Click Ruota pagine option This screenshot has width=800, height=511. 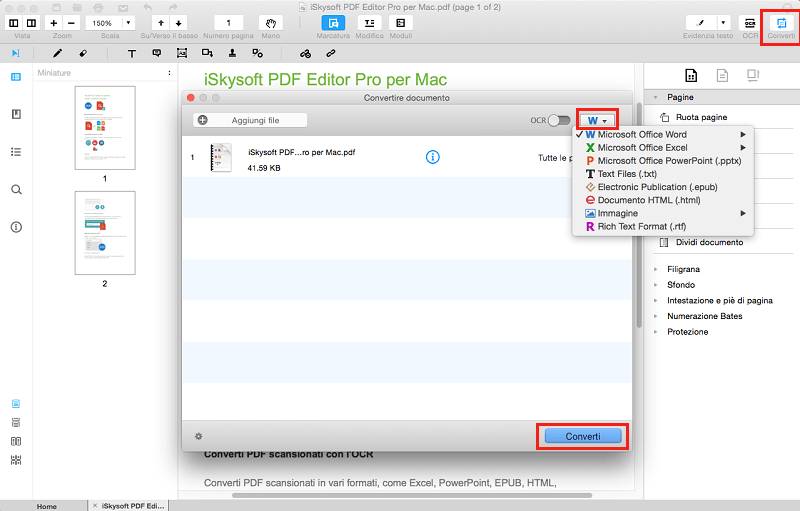point(701,117)
